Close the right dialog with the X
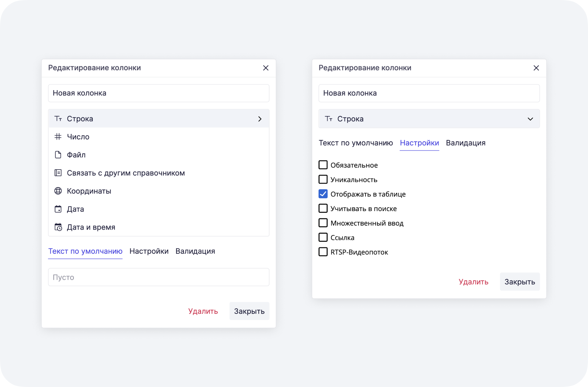 [x=536, y=68]
